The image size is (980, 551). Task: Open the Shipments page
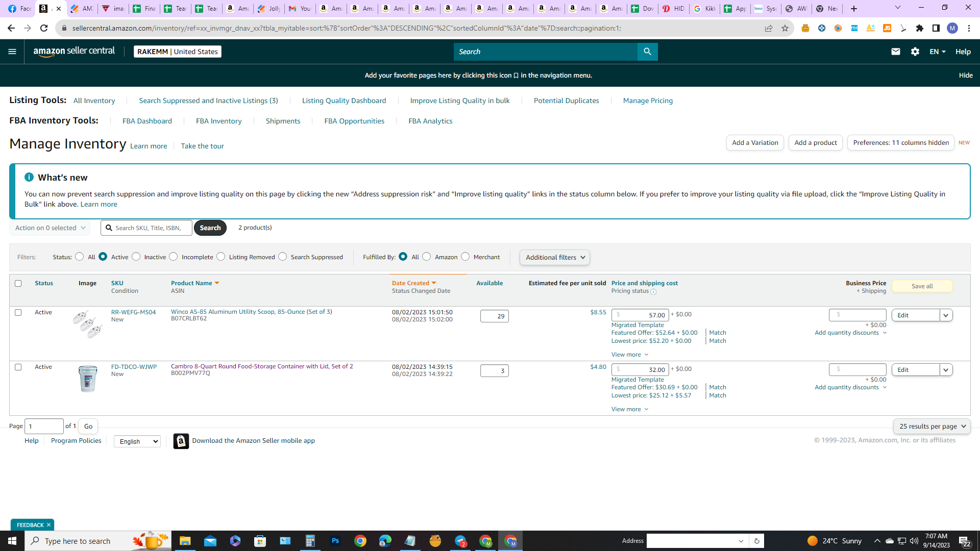[283, 121]
